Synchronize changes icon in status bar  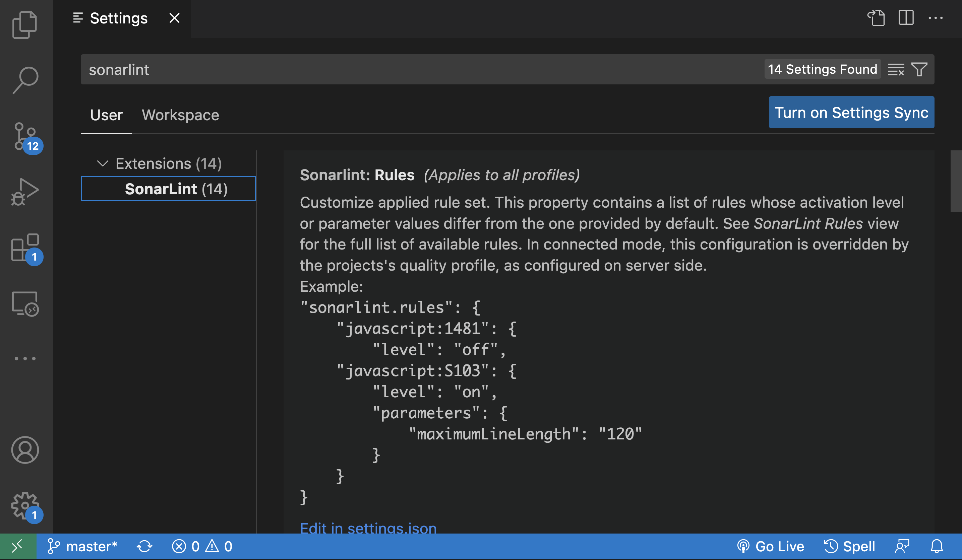[x=144, y=546]
